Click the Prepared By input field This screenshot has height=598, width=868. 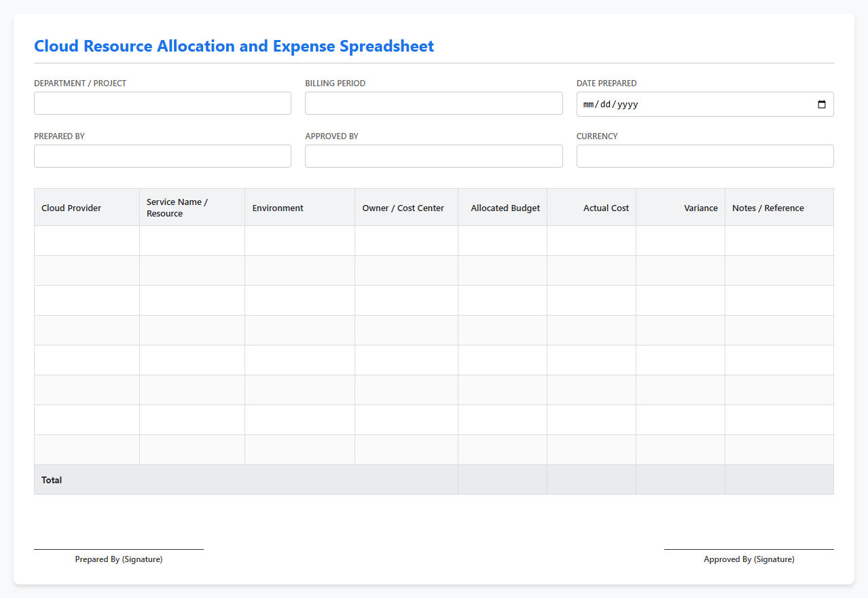[162, 156]
